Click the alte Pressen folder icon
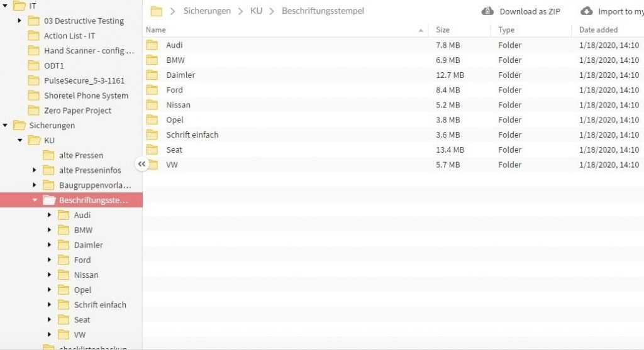The width and height of the screenshot is (644, 350). point(48,155)
